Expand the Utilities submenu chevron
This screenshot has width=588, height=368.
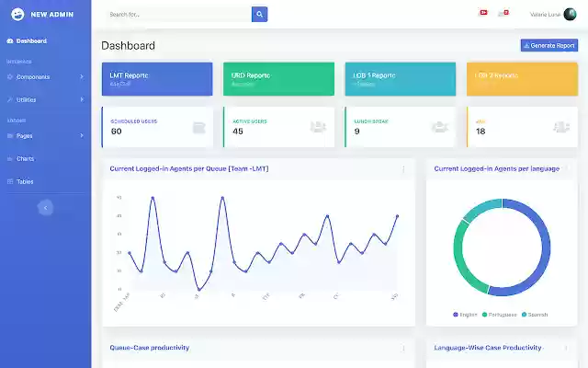82,99
